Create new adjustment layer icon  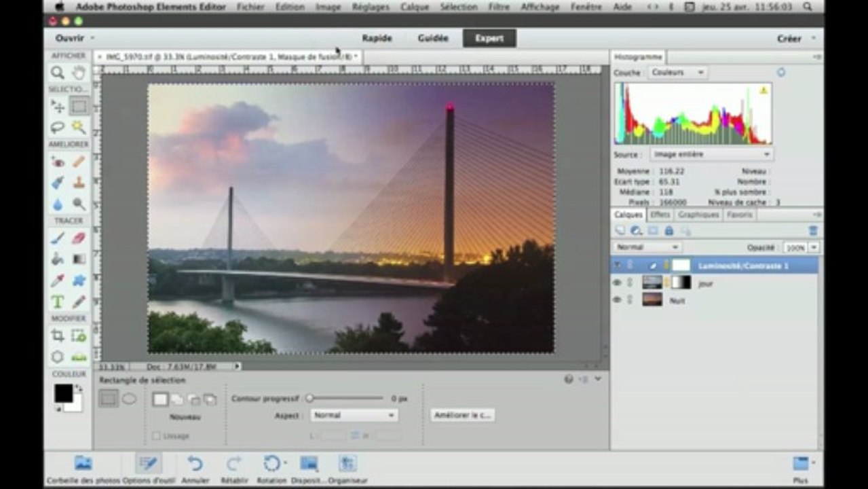point(637,231)
